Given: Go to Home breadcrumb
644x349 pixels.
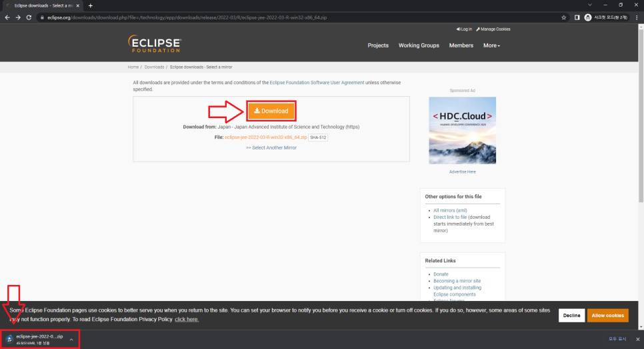Looking at the screenshot, I should click(133, 67).
